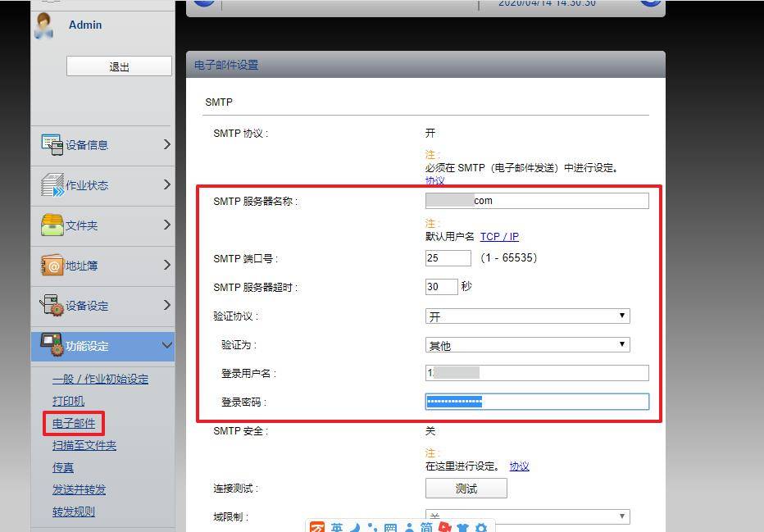Collapse the 功能设定 menu chevron
The height and width of the screenshot is (532, 764).
(x=166, y=346)
